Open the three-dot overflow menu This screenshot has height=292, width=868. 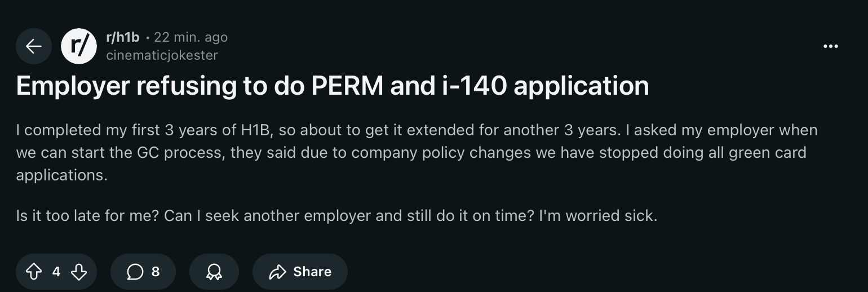coord(830,46)
